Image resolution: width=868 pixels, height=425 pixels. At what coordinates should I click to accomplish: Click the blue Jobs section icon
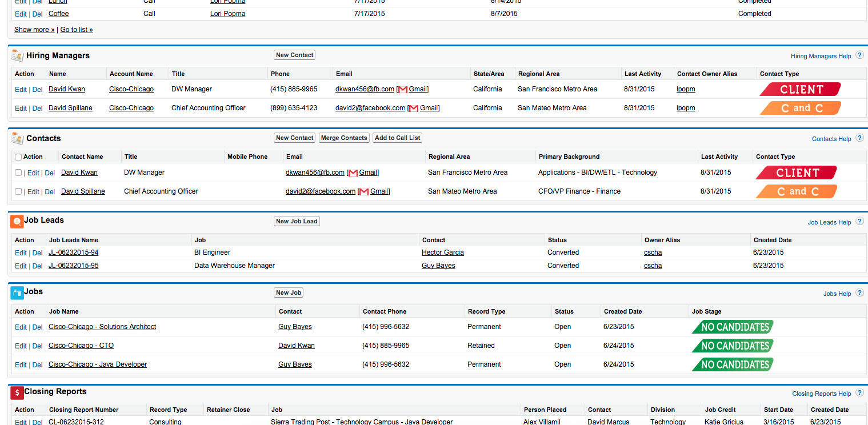[17, 292]
